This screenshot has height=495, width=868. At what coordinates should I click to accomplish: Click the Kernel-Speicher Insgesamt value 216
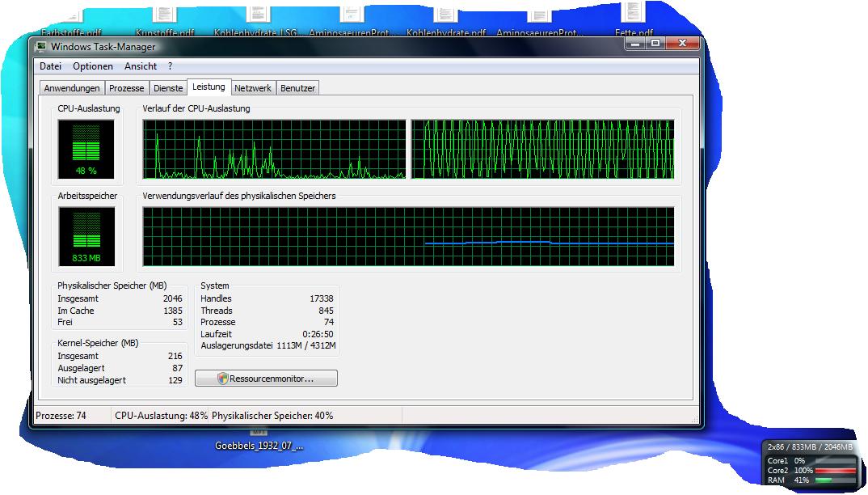pos(175,357)
